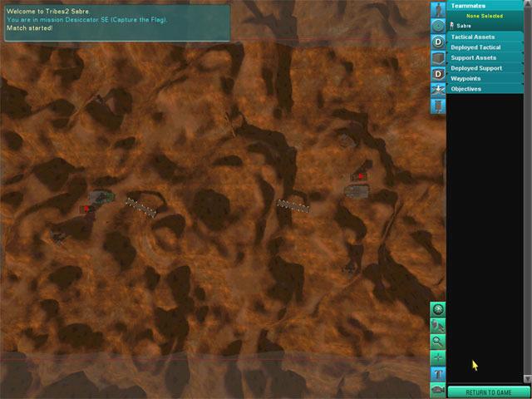Viewport: 532px width, 399px height.
Task: Click the round globe map tool icon
Action: coord(438,310)
